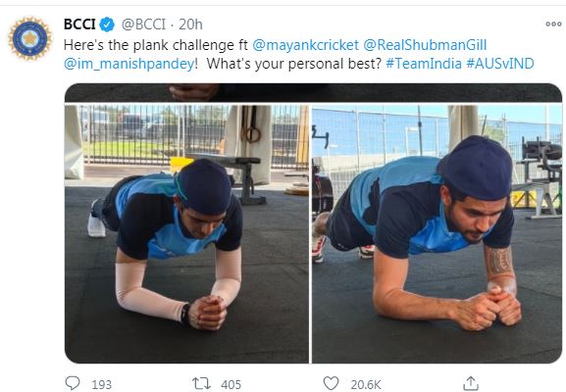Open the left plank photo with arm sleeves
The image size is (566, 392).
tap(186, 233)
